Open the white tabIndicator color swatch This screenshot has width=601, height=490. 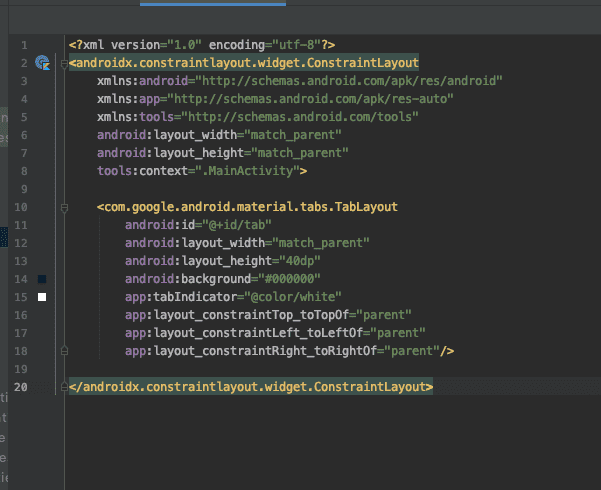click(x=42, y=297)
